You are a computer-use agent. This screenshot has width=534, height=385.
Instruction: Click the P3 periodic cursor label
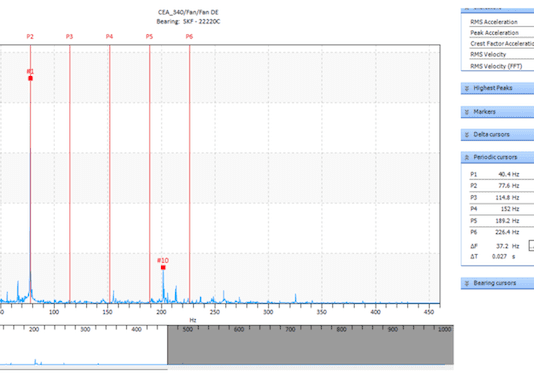point(69,36)
